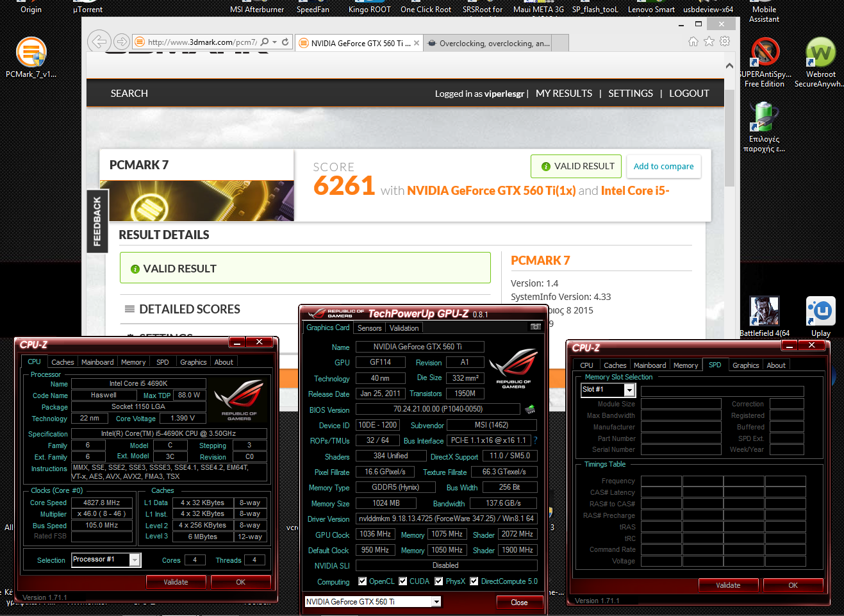Switch to Sensors tab in GPU-Z
Viewport: 844px width, 616px height.
[370, 328]
